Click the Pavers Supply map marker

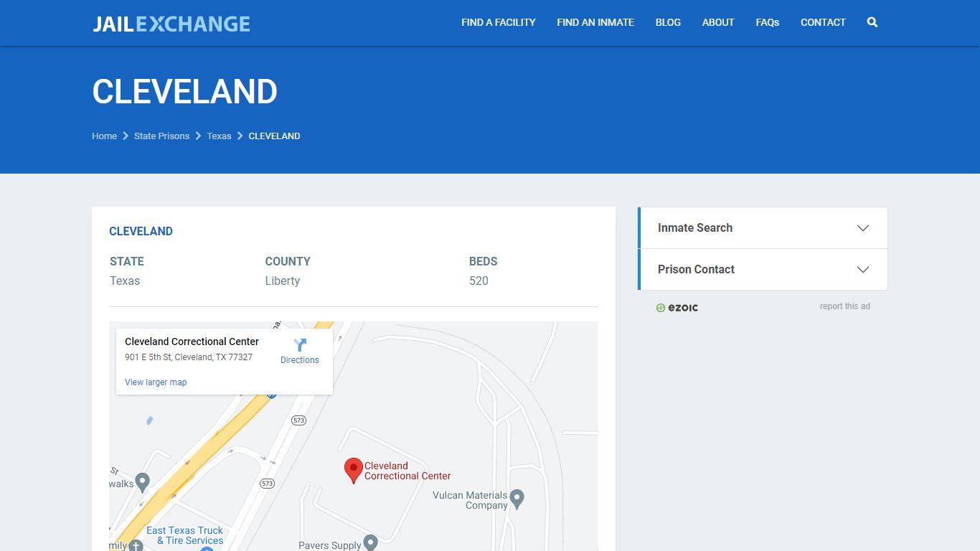(370, 543)
